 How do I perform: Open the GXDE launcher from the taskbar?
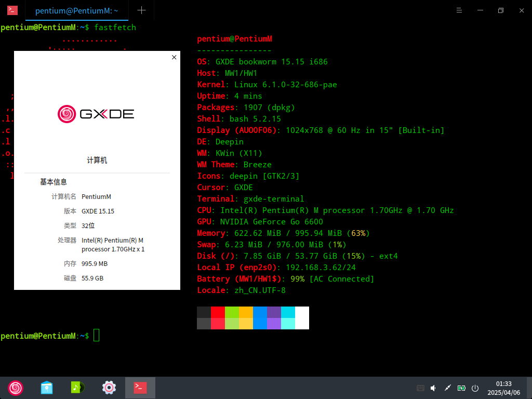(x=16, y=388)
